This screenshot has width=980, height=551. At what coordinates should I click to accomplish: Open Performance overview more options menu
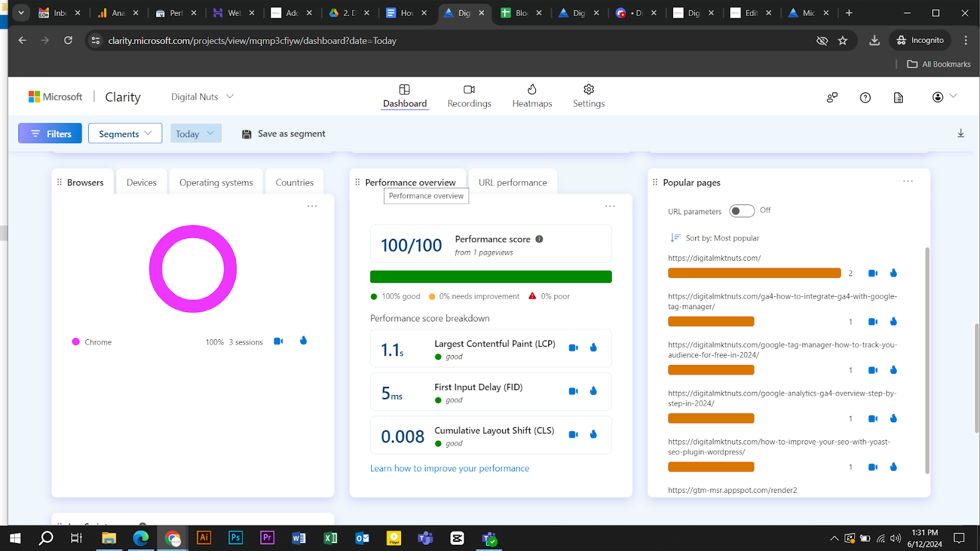click(610, 206)
